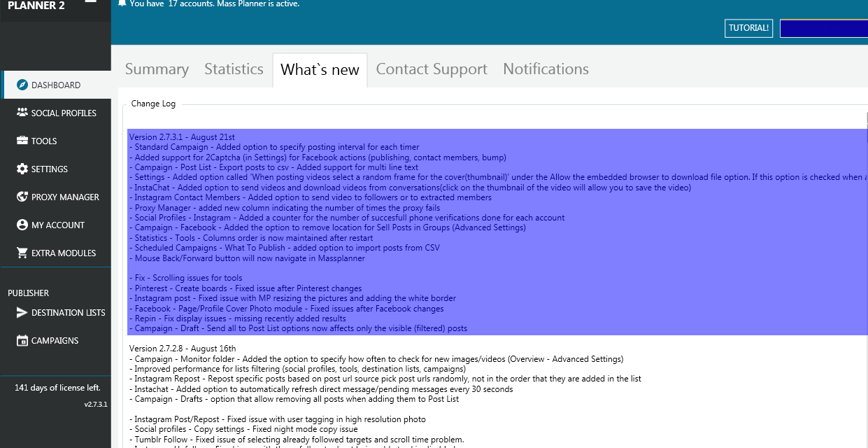This screenshot has height=448, width=868.
Task: Switch to the Statistics tab
Action: [233, 69]
